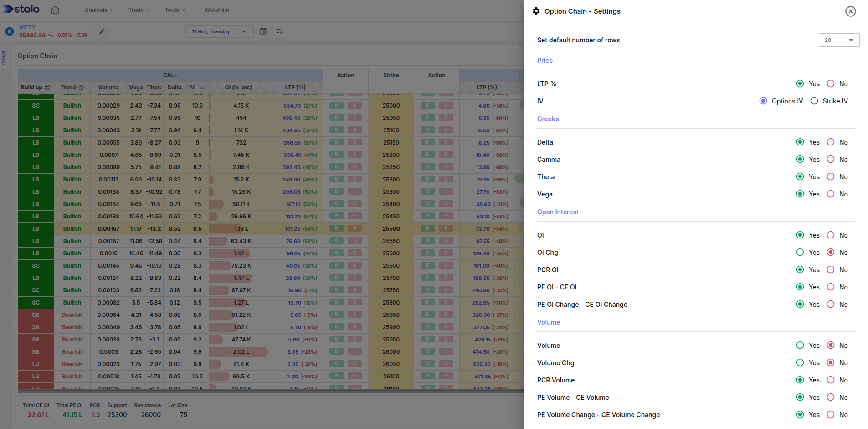Set Volume Chg to Yes
This screenshot has height=429, width=868.
click(800, 363)
